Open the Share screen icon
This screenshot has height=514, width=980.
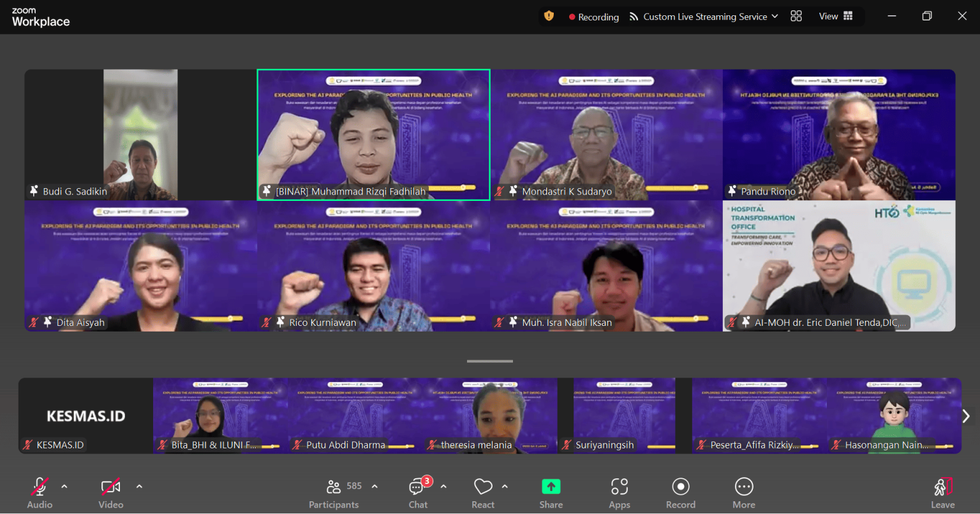[x=551, y=487]
